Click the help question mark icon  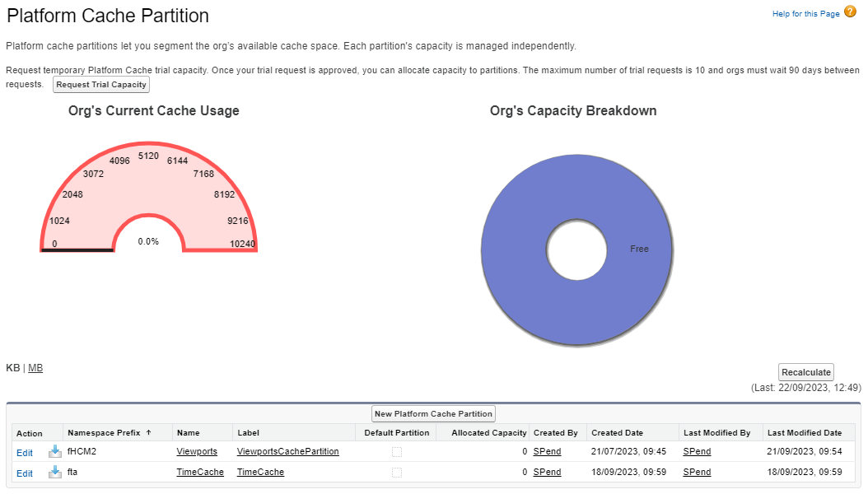click(x=850, y=12)
